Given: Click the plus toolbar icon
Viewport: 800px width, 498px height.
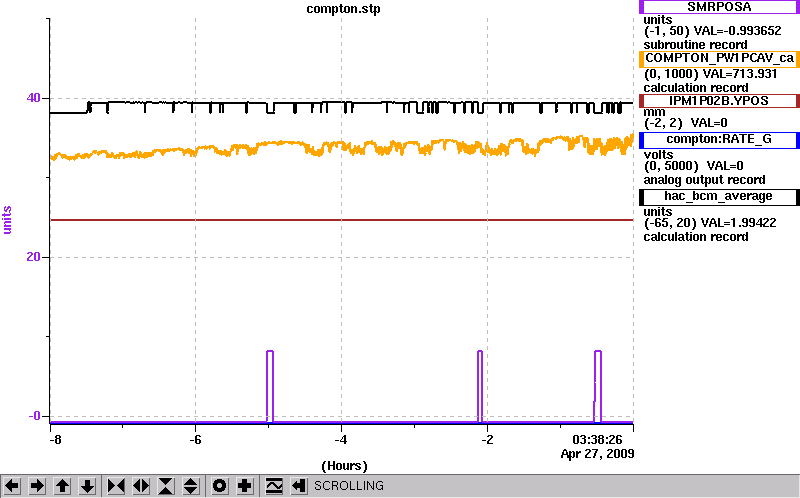Looking at the screenshot, I should tap(245, 486).
